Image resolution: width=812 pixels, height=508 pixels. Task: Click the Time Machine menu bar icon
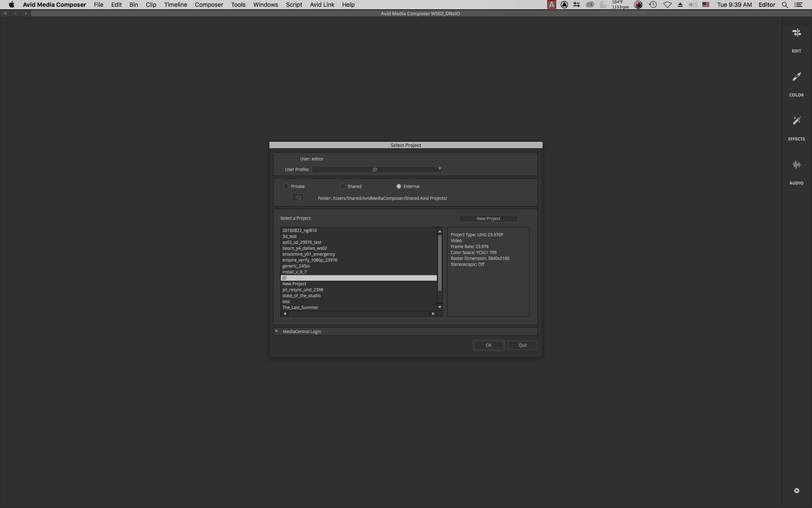653,5
